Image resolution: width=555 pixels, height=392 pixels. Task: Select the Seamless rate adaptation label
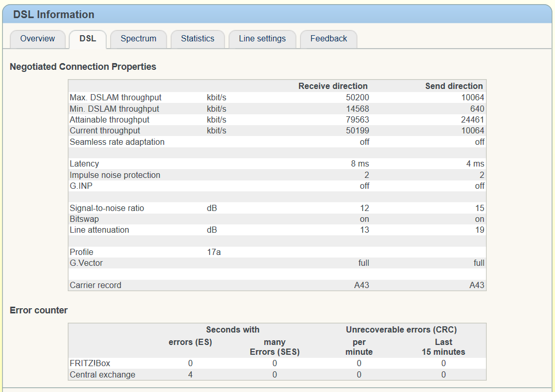(117, 142)
